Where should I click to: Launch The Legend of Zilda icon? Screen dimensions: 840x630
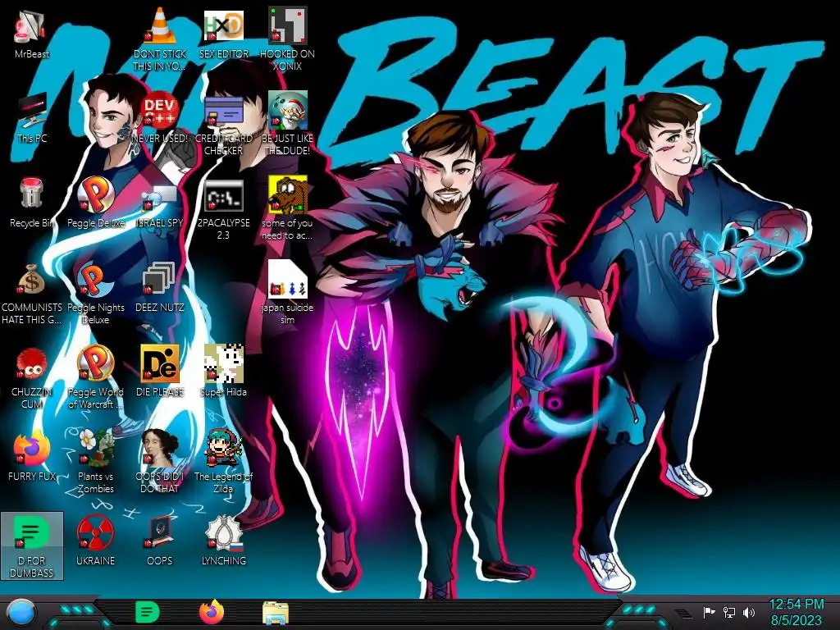[x=223, y=449]
